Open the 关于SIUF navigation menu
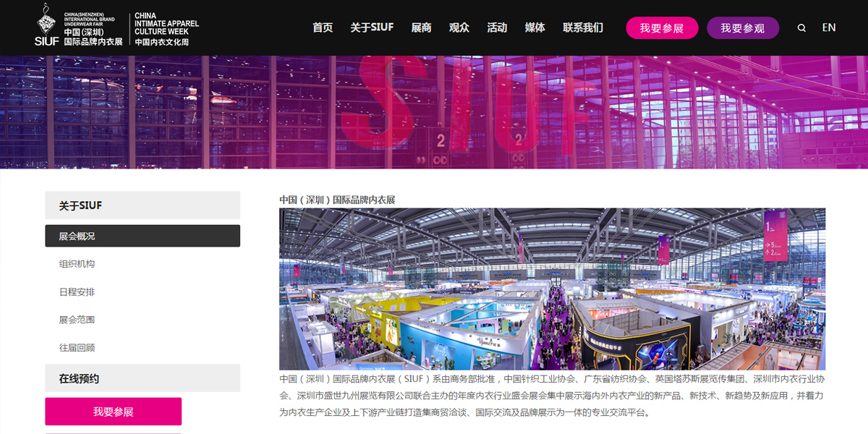This screenshot has height=434, width=868. coord(372,27)
